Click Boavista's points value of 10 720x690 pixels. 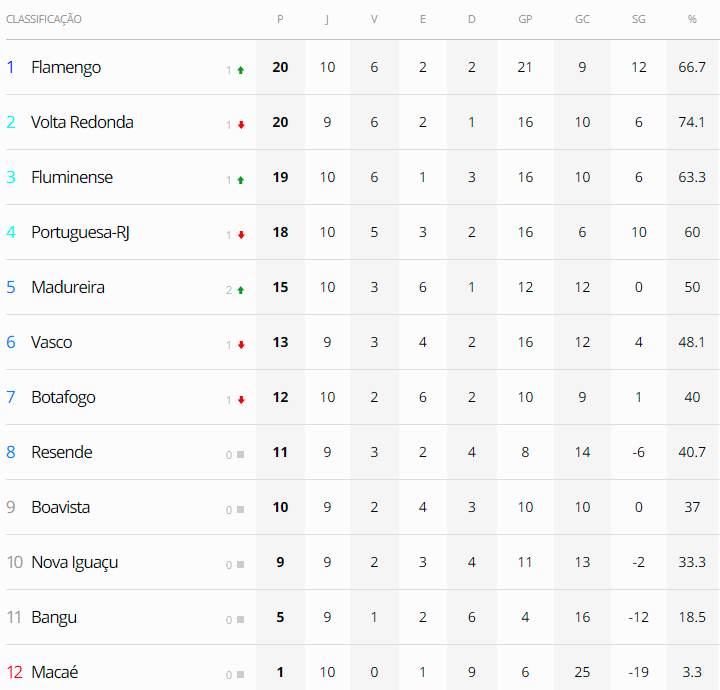(x=280, y=507)
